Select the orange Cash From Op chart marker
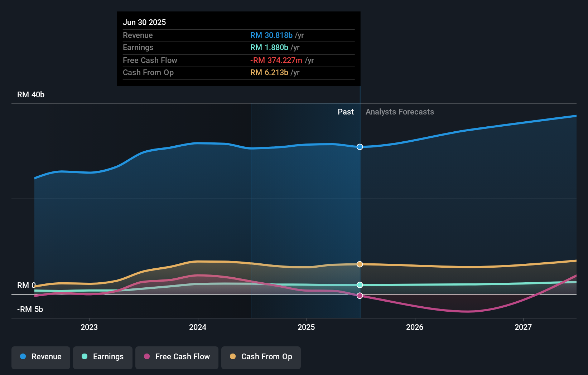588x375 pixels. (x=360, y=264)
